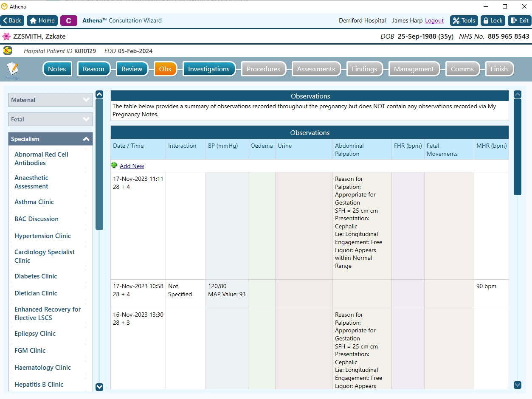Select Cardiology Specialist Clinic
532x399 pixels.
tap(44, 256)
